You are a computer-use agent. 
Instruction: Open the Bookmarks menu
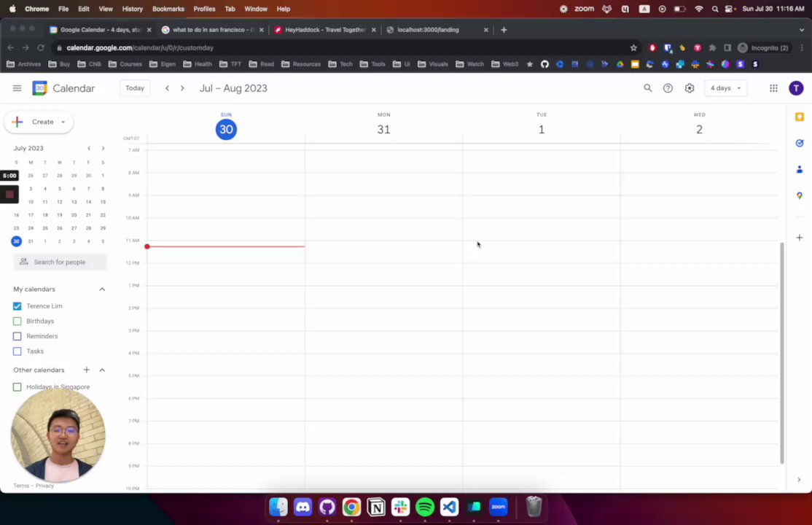[x=168, y=9]
